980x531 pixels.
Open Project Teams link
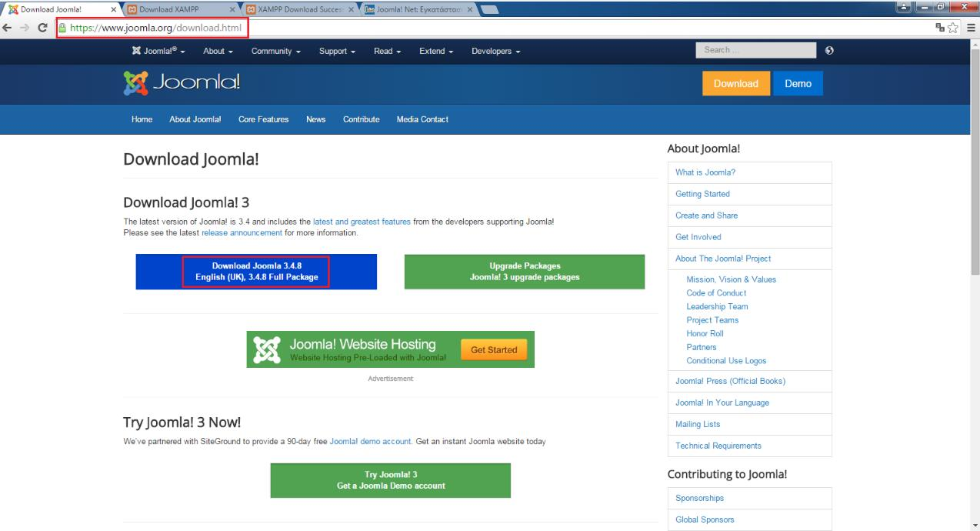coord(712,320)
